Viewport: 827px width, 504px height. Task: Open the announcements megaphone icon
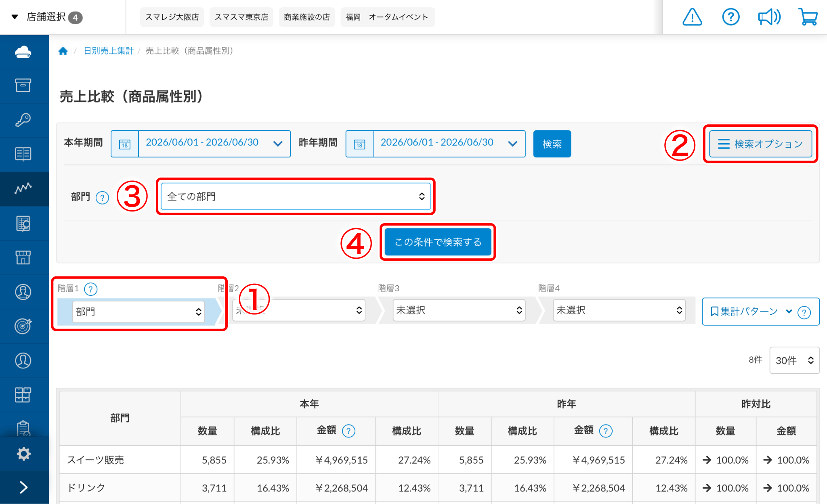(769, 17)
